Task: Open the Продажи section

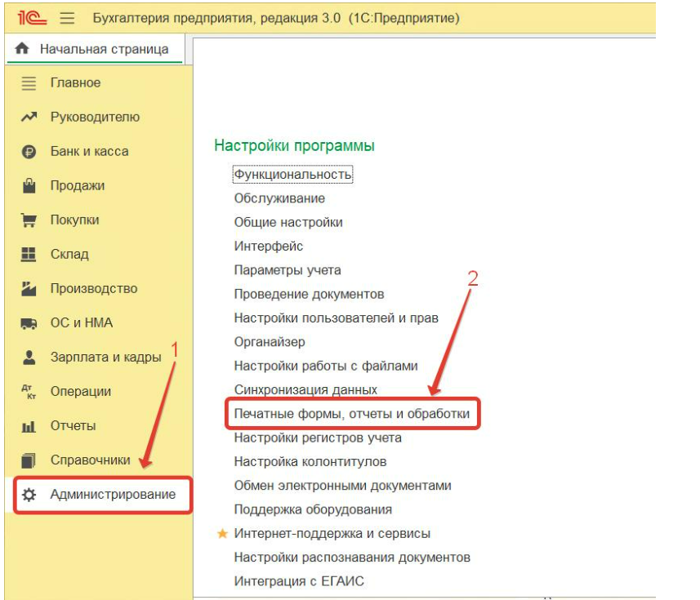Action: (x=78, y=186)
